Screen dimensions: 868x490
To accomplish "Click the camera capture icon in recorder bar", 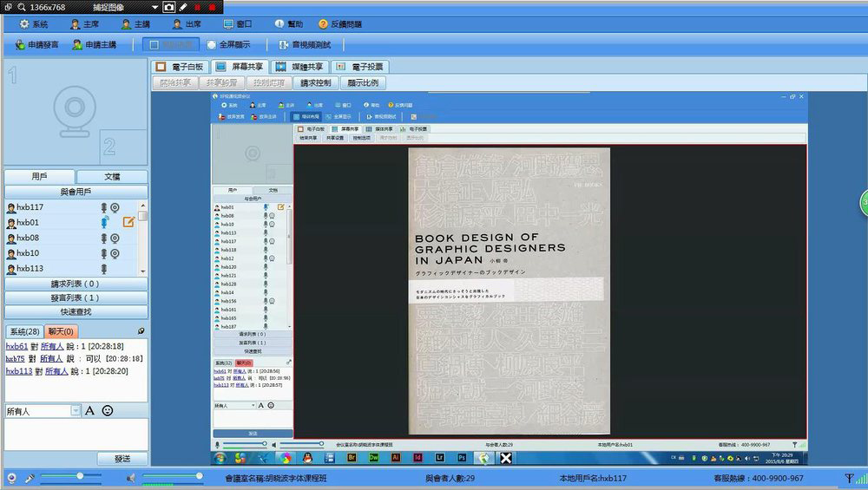I will tap(169, 7).
